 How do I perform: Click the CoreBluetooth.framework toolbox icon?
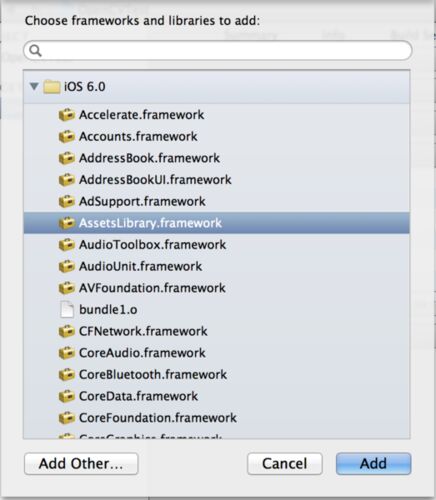pos(66,375)
